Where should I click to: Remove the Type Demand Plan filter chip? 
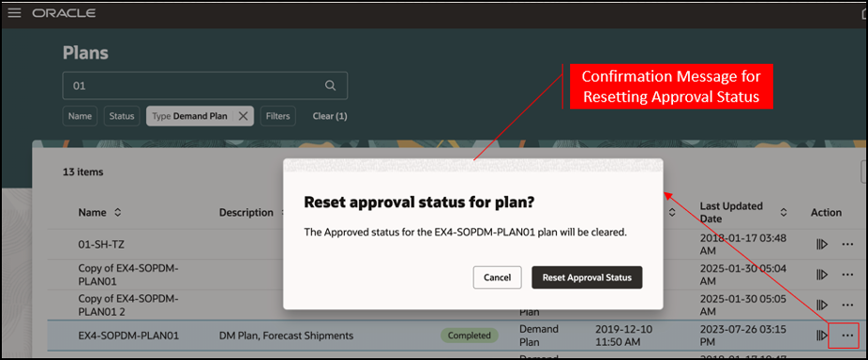[x=243, y=116]
